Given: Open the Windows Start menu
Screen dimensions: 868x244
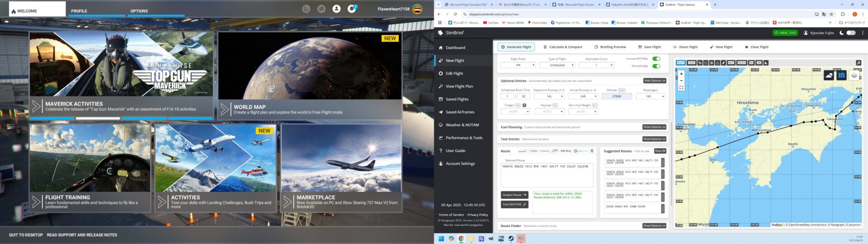Looking at the screenshot, I should (x=441, y=239).
